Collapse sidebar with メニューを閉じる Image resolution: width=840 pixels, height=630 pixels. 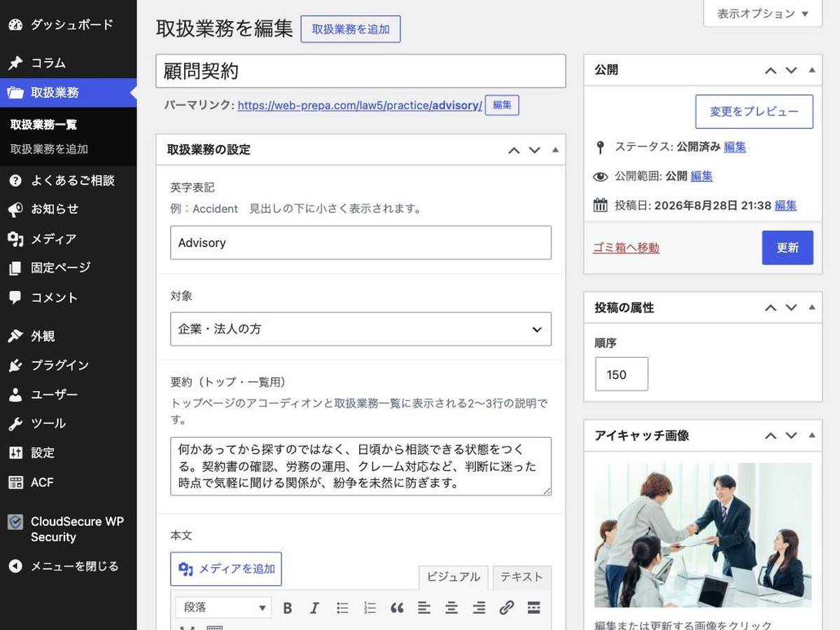[x=69, y=566]
